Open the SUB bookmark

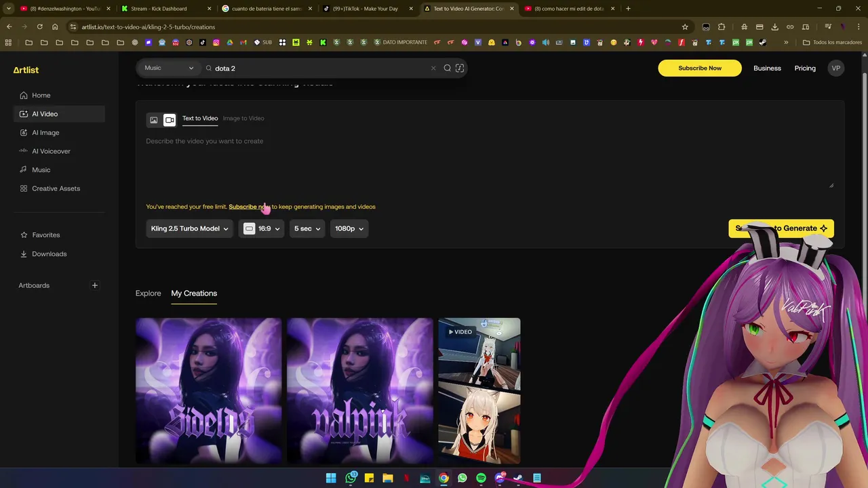263,42
